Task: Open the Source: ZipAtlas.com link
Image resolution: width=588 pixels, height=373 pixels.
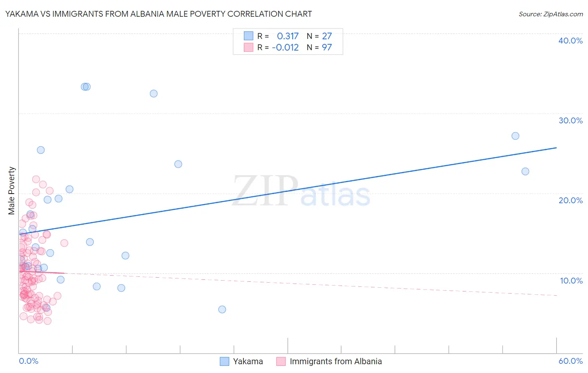Action: (x=550, y=14)
